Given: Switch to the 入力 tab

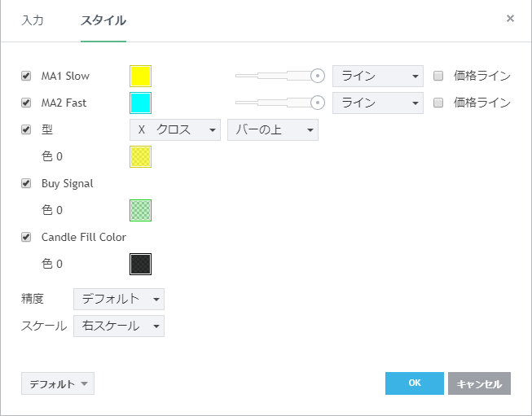Looking at the screenshot, I should click(x=33, y=20).
